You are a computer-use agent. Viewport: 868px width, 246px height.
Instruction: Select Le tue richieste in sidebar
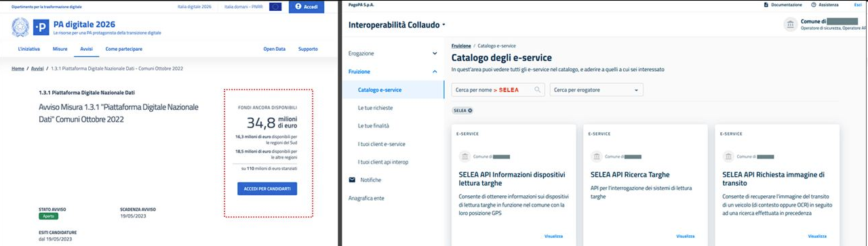[375, 108]
